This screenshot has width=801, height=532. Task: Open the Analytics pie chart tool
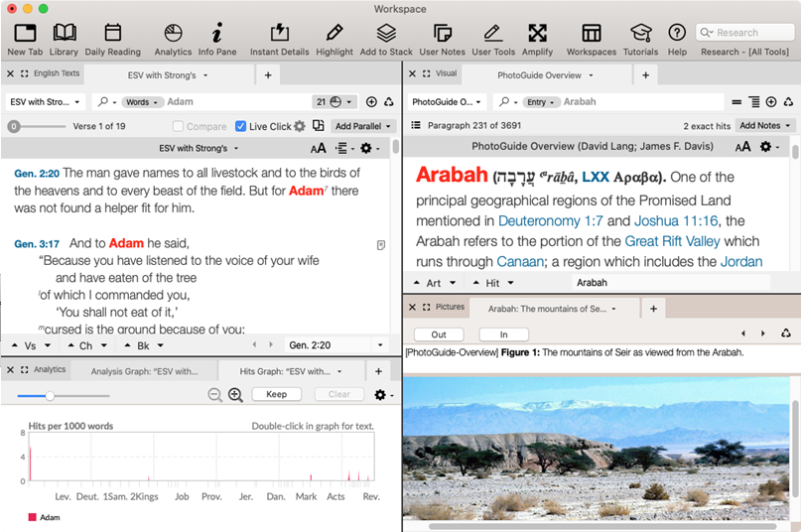pyautogui.click(x=173, y=34)
